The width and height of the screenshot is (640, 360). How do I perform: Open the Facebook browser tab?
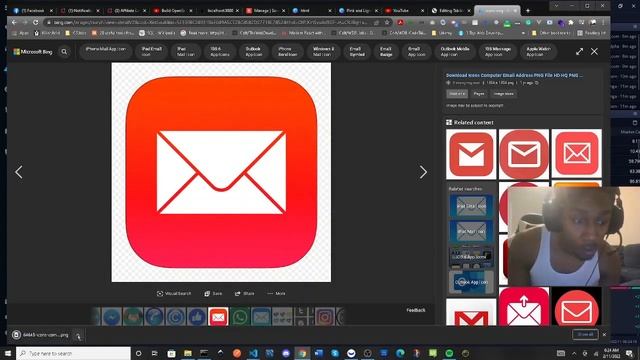(33, 11)
